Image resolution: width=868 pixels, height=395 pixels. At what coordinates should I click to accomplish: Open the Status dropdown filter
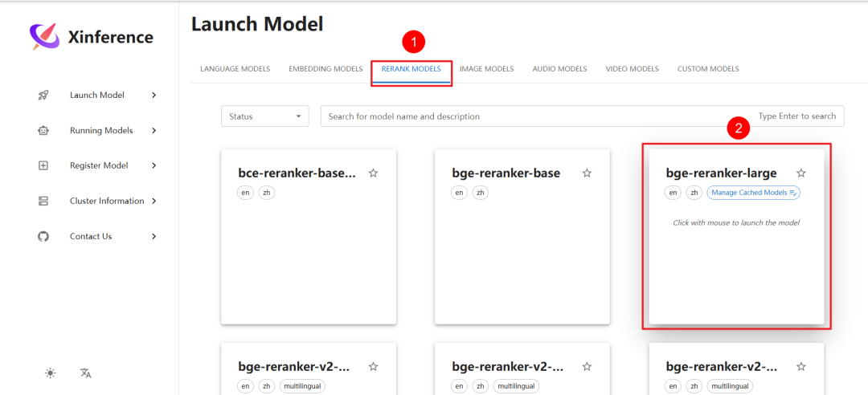pos(265,116)
